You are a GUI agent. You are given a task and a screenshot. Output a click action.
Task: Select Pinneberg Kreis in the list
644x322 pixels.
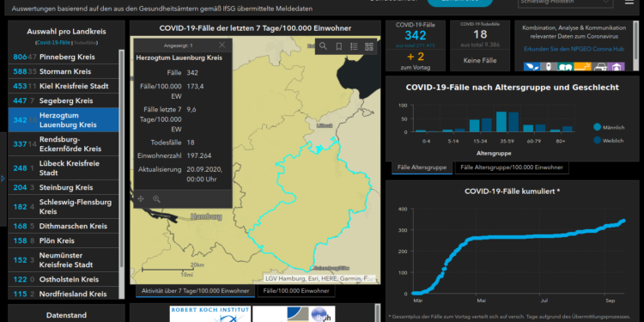point(64,57)
